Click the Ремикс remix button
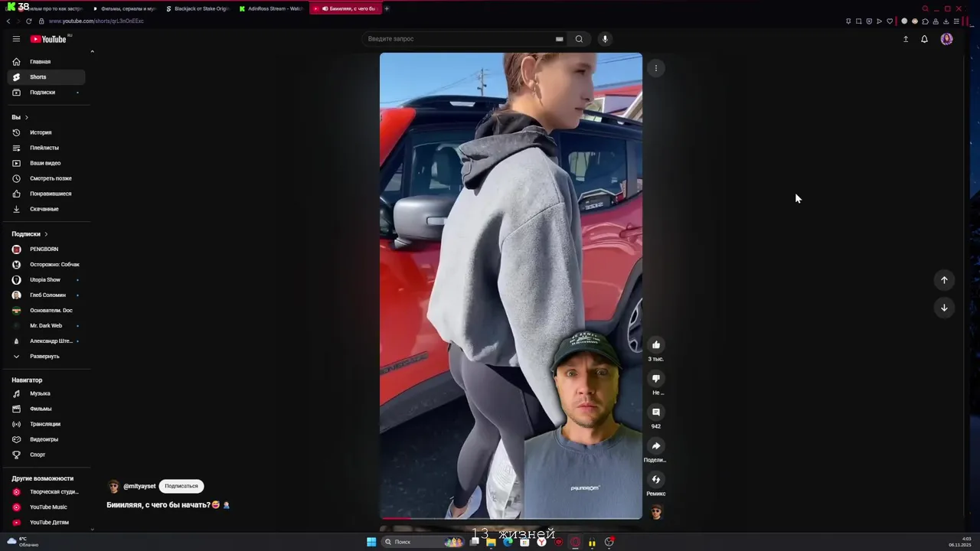 (656, 480)
